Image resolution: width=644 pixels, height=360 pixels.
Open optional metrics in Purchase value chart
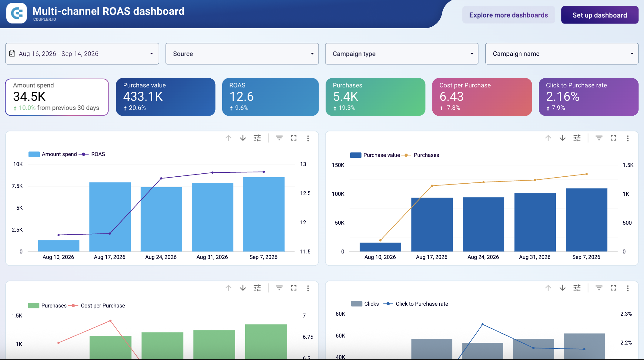(x=577, y=138)
